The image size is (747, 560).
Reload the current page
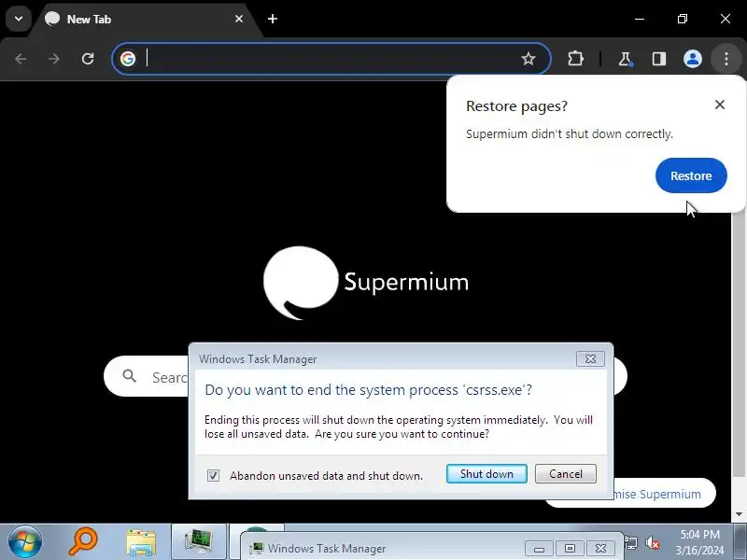pos(88,59)
